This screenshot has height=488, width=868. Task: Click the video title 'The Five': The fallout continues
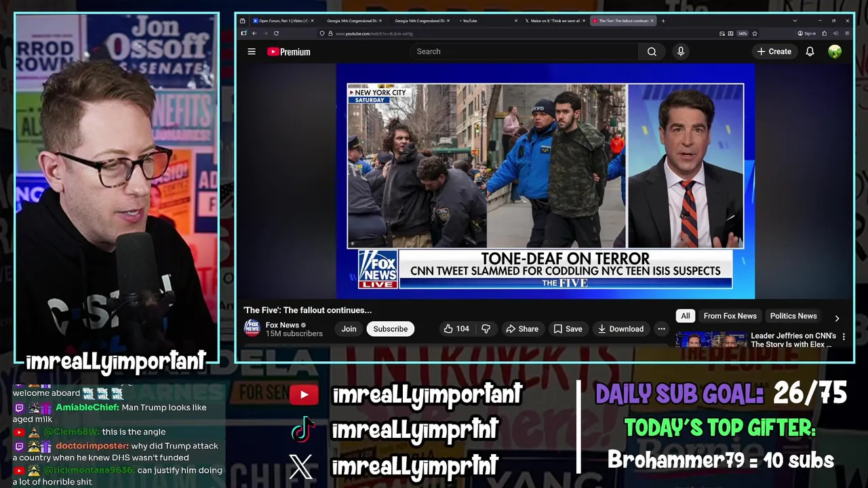pos(307,310)
